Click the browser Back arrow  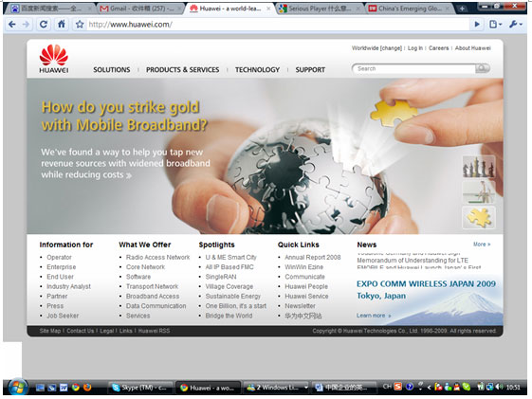click(x=12, y=25)
